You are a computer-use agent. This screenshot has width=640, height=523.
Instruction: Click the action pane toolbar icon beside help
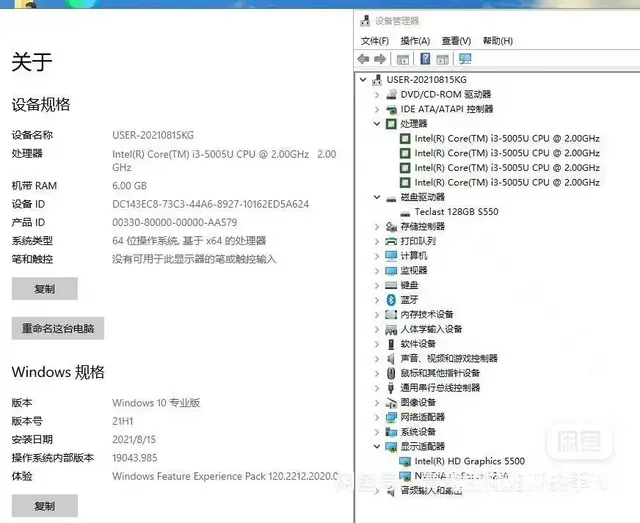(442, 60)
